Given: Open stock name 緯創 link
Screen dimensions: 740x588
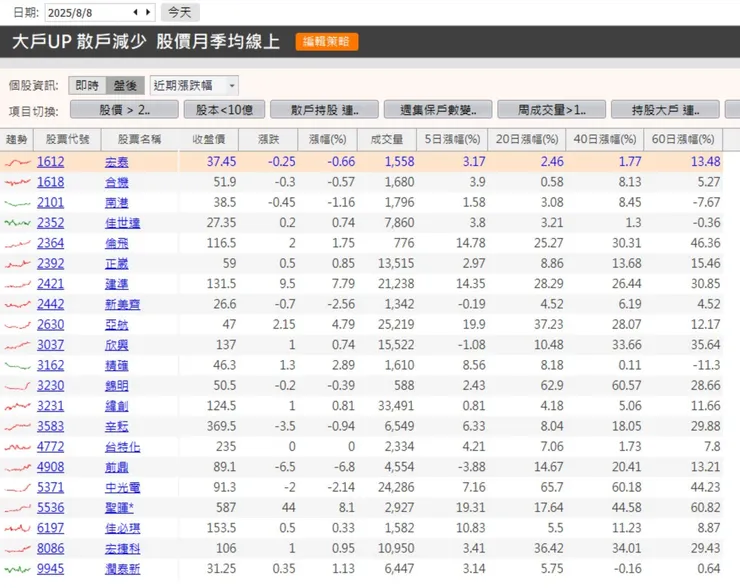Looking at the screenshot, I should (x=117, y=406).
